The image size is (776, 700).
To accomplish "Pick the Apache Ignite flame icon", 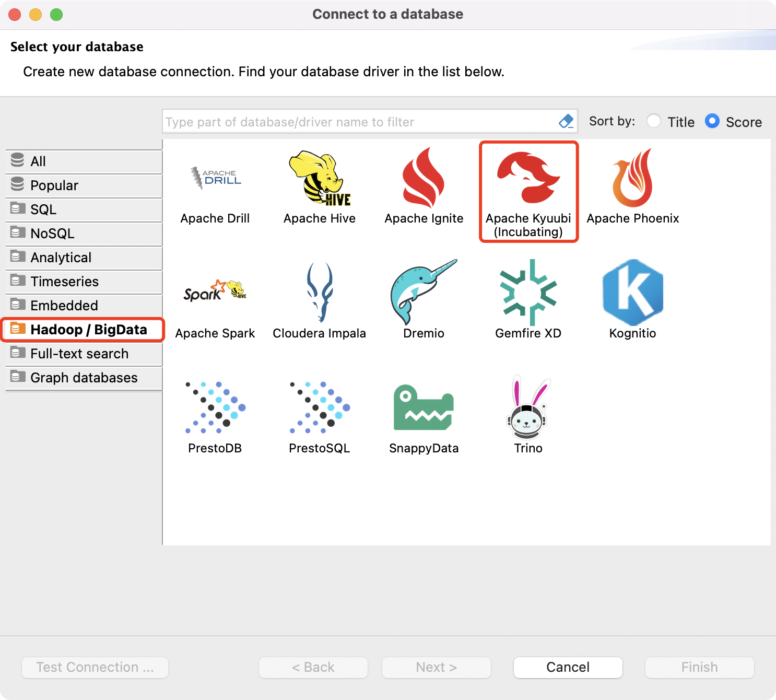I will pyautogui.click(x=424, y=178).
